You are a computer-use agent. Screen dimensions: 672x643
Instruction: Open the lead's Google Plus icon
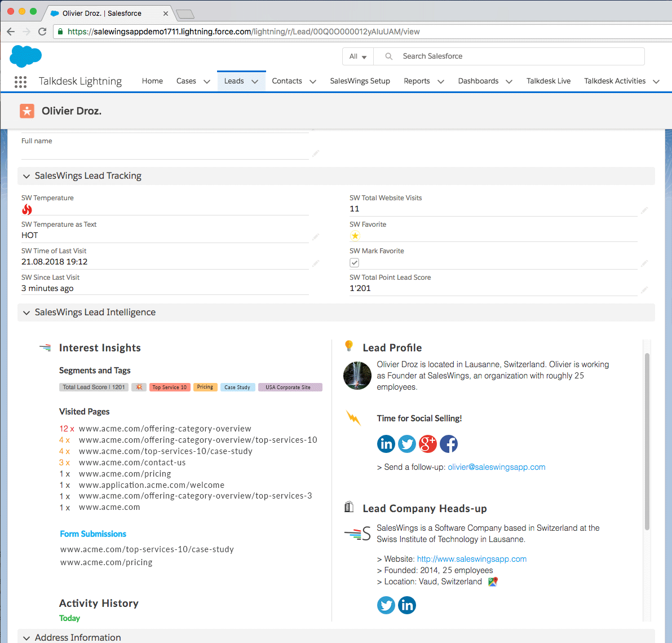point(428,444)
